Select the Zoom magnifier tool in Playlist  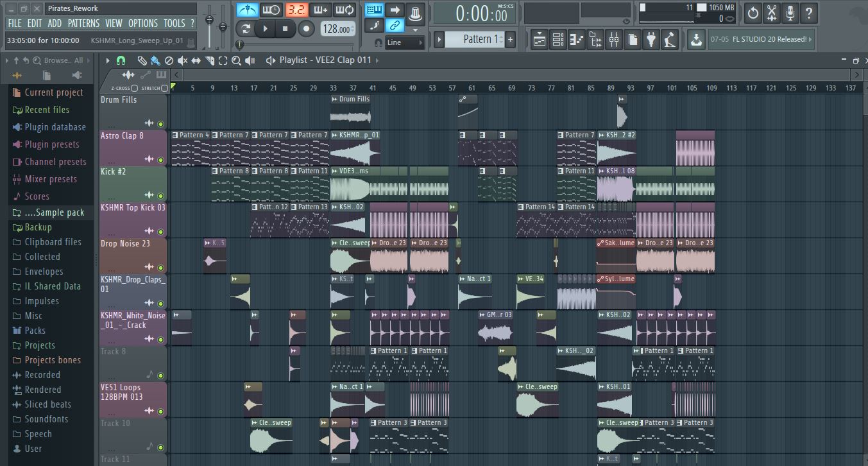click(236, 60)
